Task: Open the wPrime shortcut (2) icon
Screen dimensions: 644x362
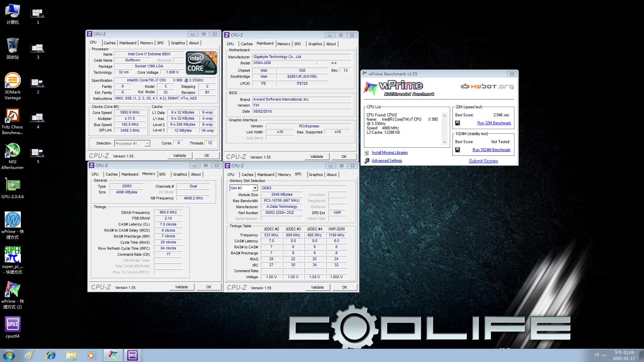Action: (x=12, y=295)
